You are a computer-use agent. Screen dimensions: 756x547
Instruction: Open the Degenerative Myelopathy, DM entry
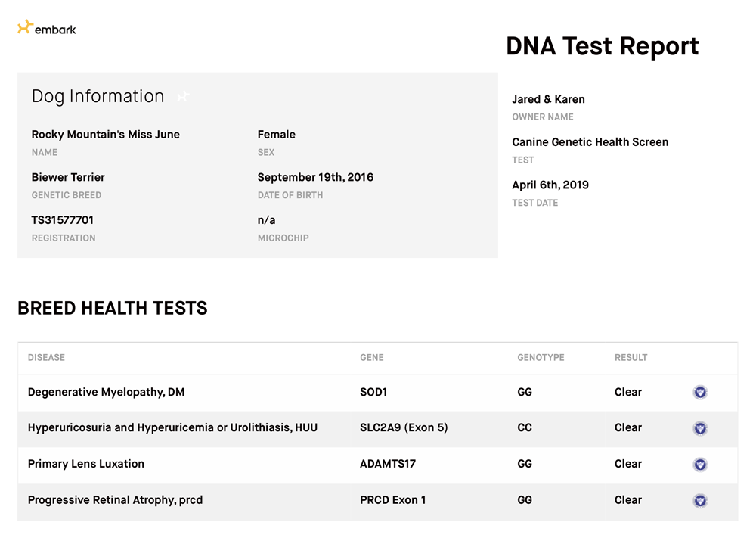106,393
